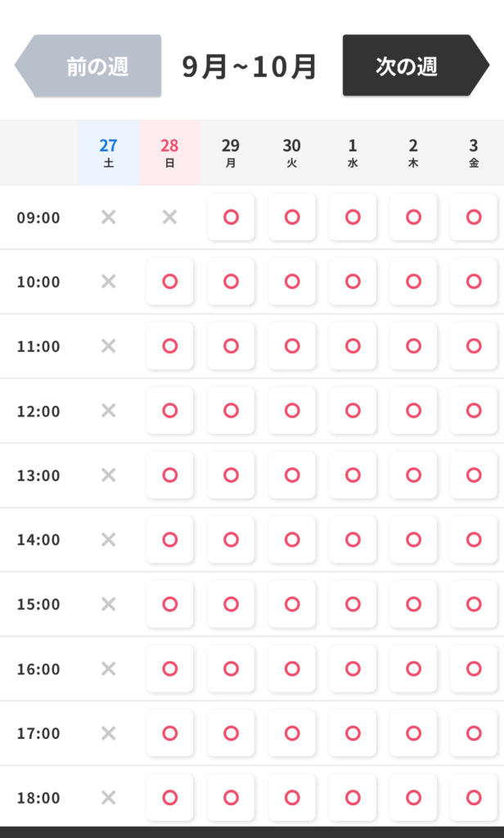Reserve the 14:00 slot on Friday 3
Image resolution: width=504 pixels, height=838 pixels.
tap(474, 539)
